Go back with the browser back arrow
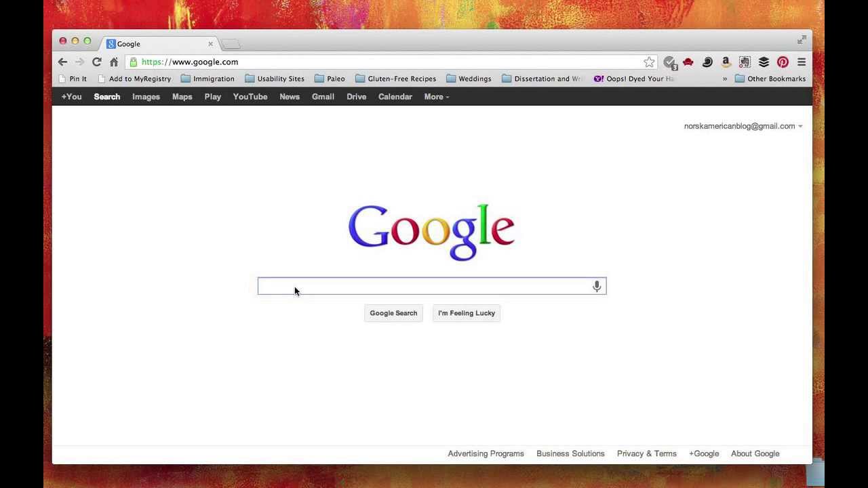 point(62,62)
